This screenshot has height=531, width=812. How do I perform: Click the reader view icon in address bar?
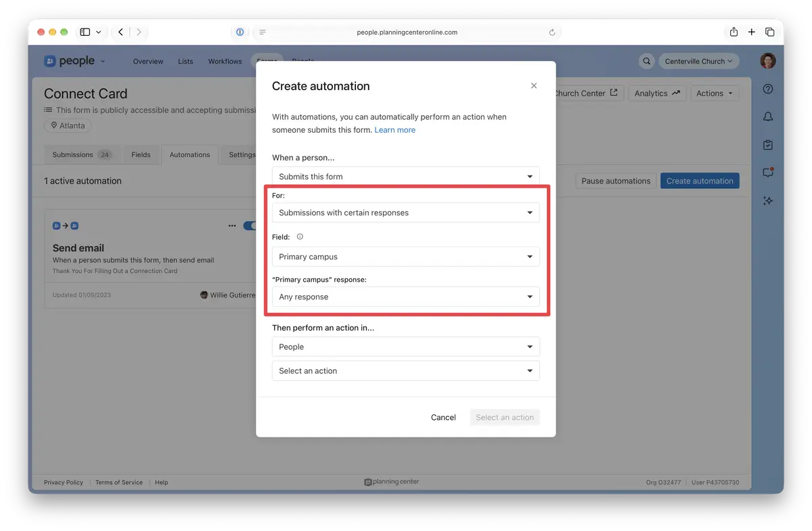[x=262, y=32]
